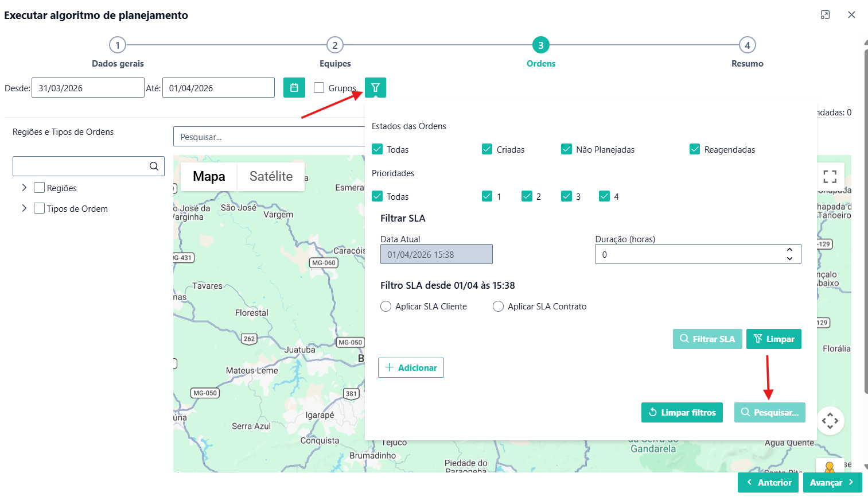The width and height of the screenshot is (868, 500).
Task: Open the calendar date picker icon
Action: pos(294,88)
